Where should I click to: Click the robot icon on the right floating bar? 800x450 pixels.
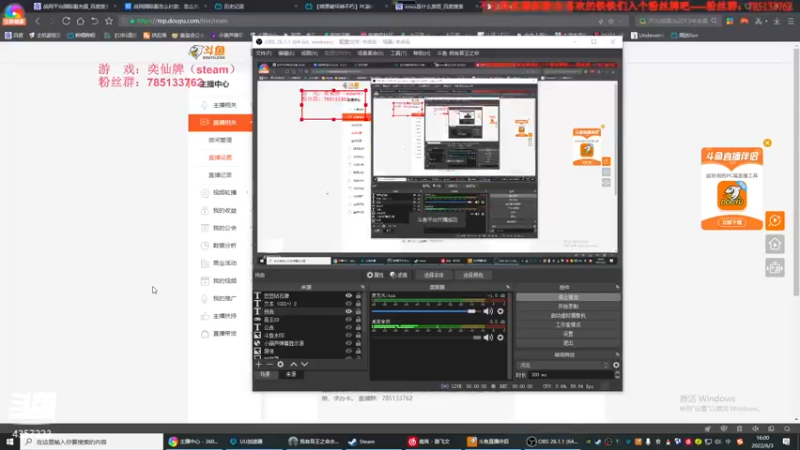click(774, 268)
